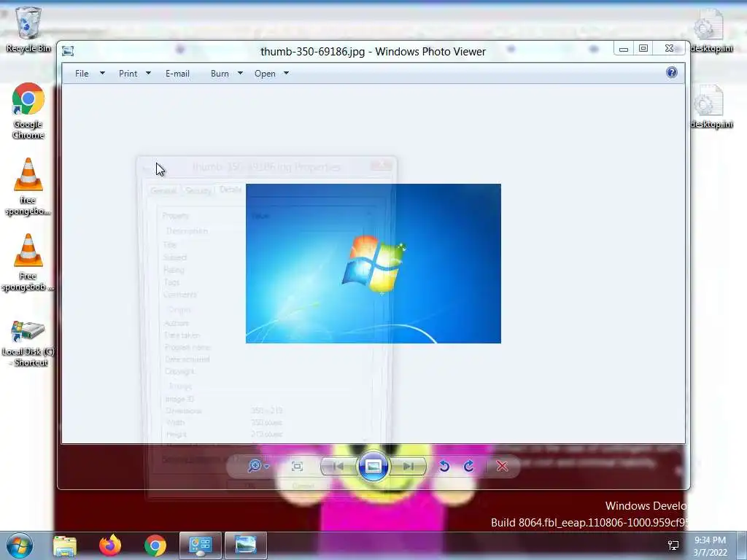Screen dimensions: 747x560
Task: Select the Local Disk (C) Shortcut icon
Action: coord(28,343)
